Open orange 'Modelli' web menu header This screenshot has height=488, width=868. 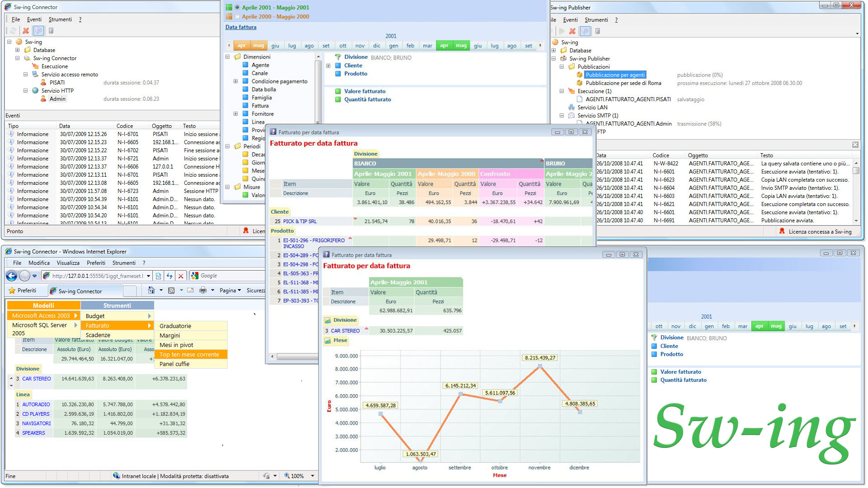[44, 305]
